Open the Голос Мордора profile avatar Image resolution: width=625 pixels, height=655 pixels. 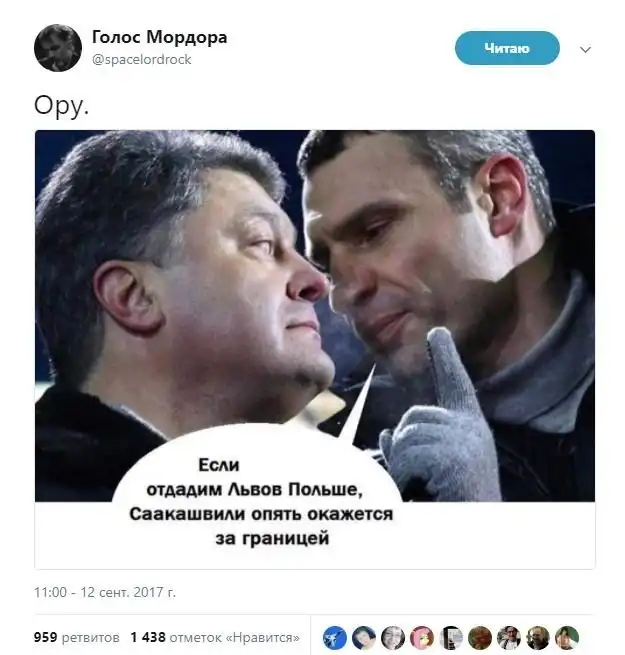click(58, 48)
